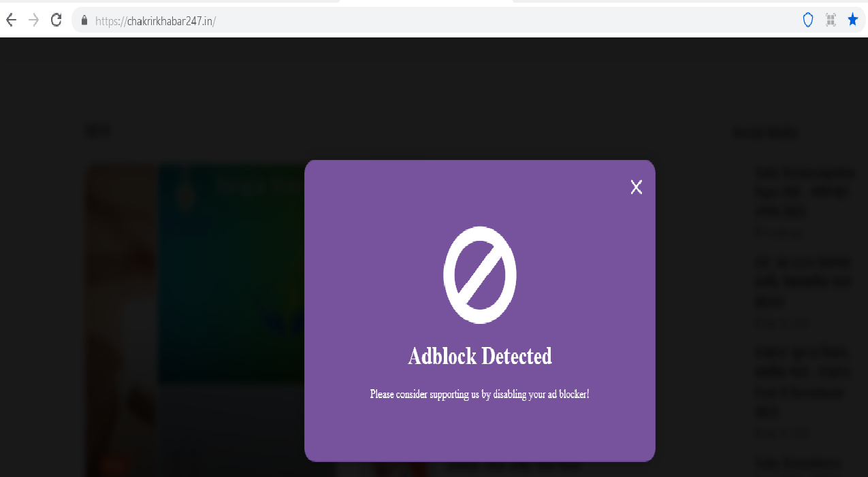Click the Adblock Detected heading text
The height and width of the screenshot is (477, 868).
tap(480, 355)
